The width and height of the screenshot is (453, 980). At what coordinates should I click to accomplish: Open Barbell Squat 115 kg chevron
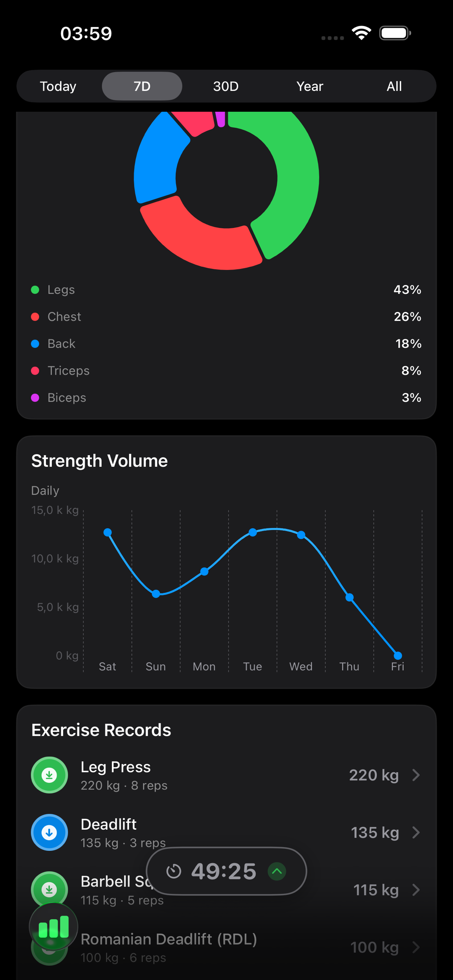coord(416,889)
